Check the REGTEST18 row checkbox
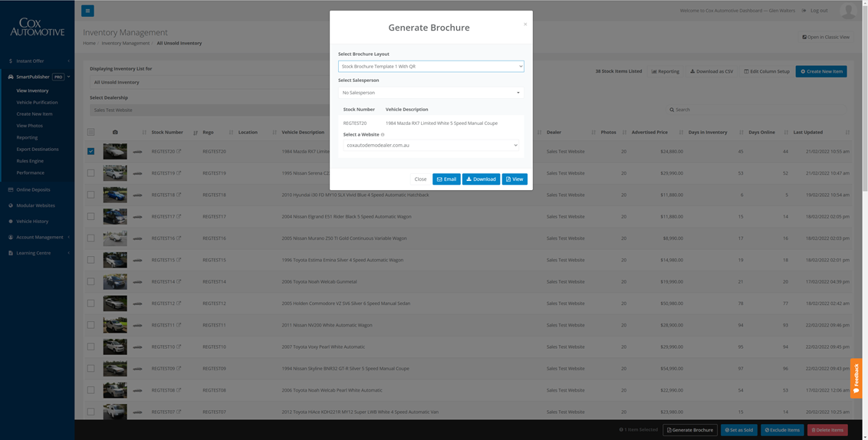This screenshot has height=440, width=868. 90,195
